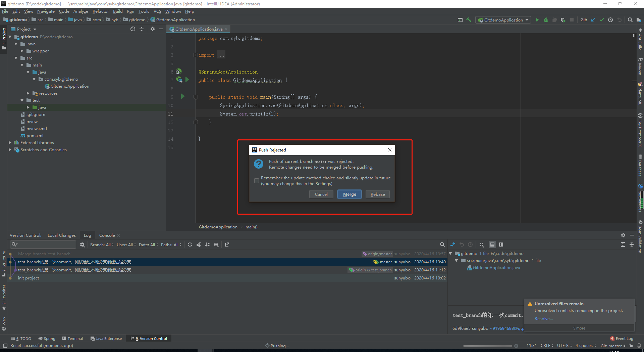Switch to the Console tab
Image resolution: width=644 pixels, height=352 pixels.
[x=107, y=235]
